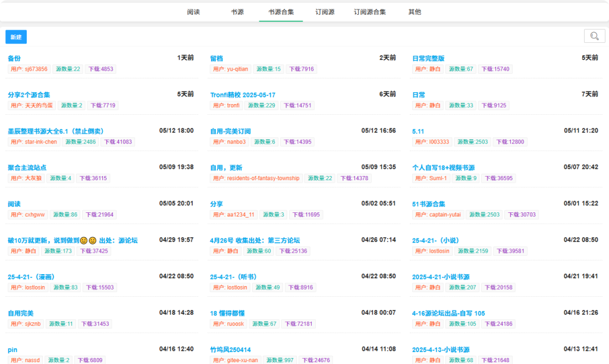Click user tag 天天的鸟蛋

pos(32,105)
